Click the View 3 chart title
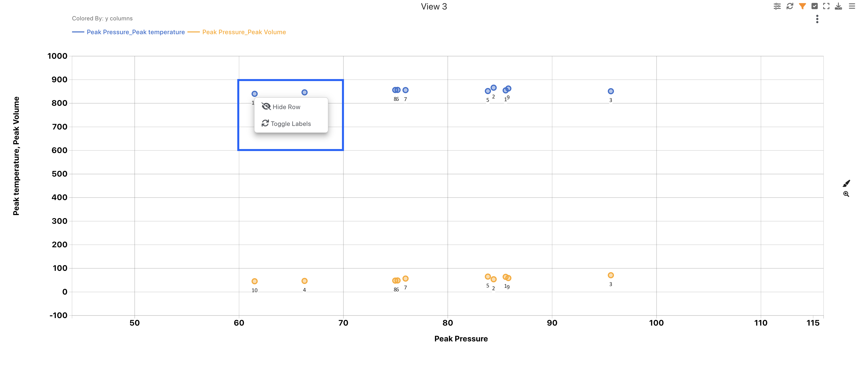 click(434, 7)
